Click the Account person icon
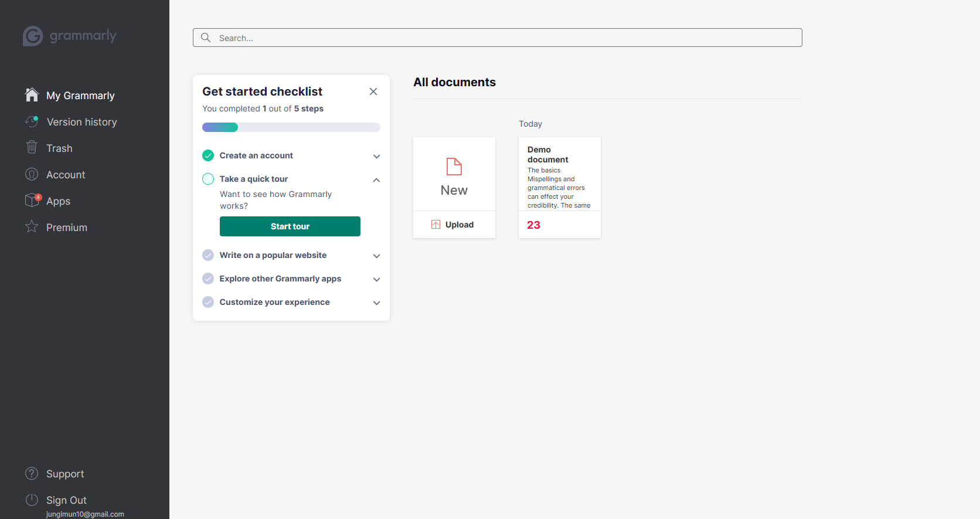 pyautogui.click(x=32, y=174)
